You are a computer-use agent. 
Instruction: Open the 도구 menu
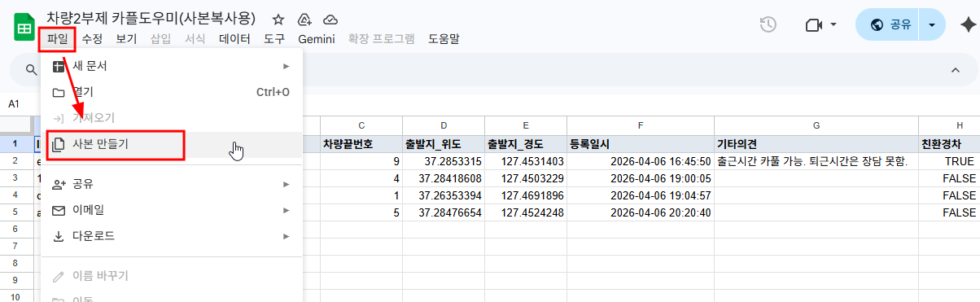(x=274, y=38)
